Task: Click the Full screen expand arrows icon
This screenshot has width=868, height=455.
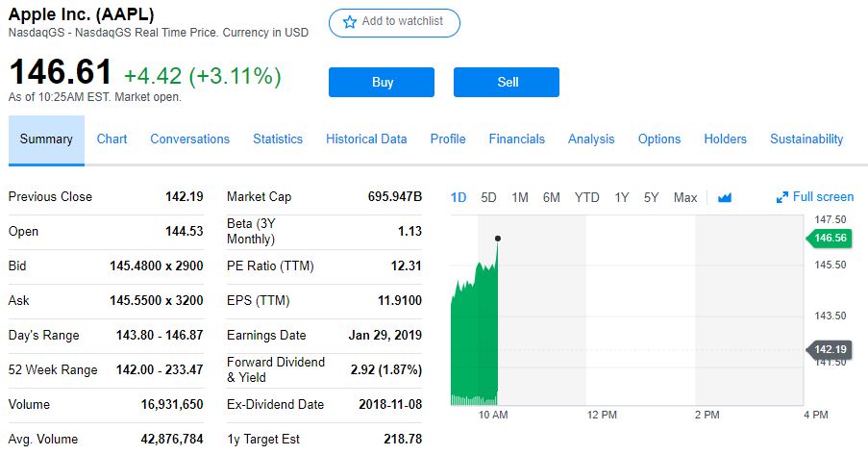Action: (x=781, y=197)
